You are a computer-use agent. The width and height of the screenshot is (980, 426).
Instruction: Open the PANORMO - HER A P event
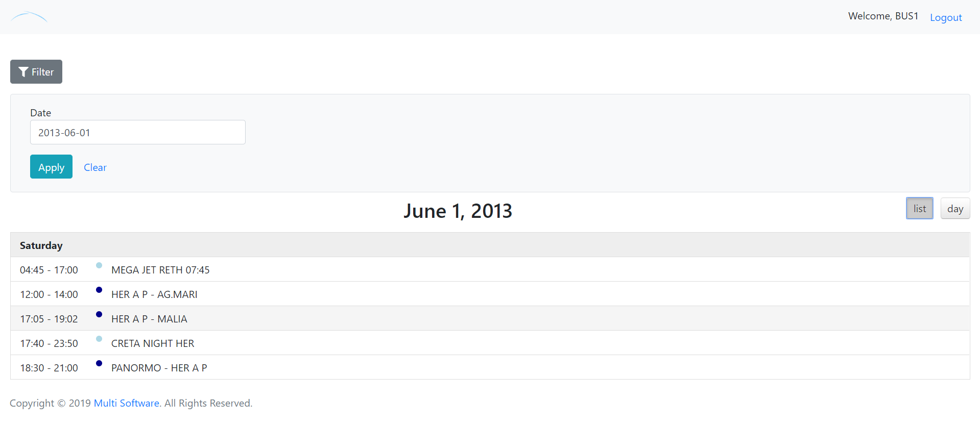[x=159, y=368]
